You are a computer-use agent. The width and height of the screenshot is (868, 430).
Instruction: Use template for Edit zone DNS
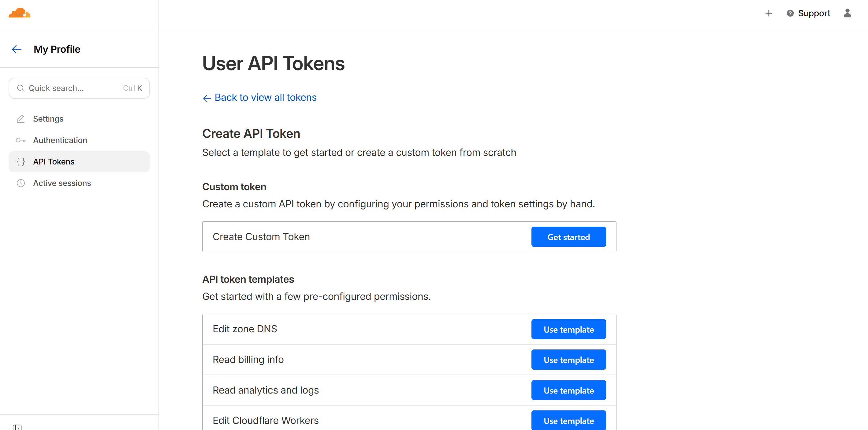pyautogui.click(x=568, y=329)
